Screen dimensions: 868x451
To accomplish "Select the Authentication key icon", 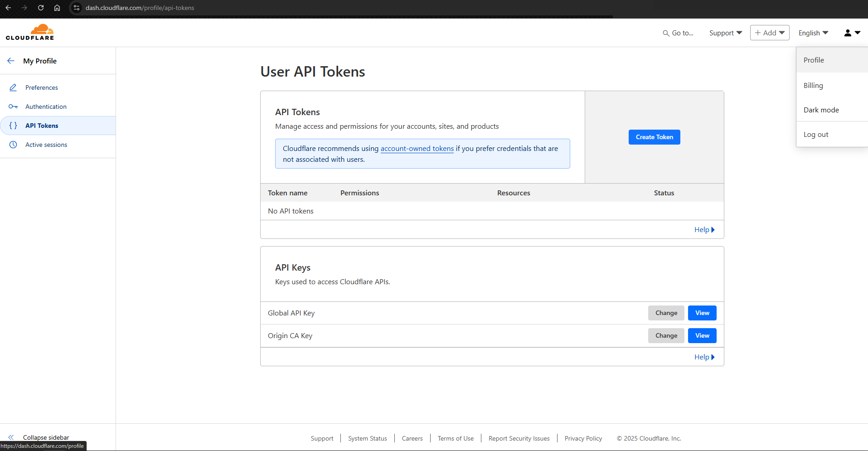I will pos(13,107).
